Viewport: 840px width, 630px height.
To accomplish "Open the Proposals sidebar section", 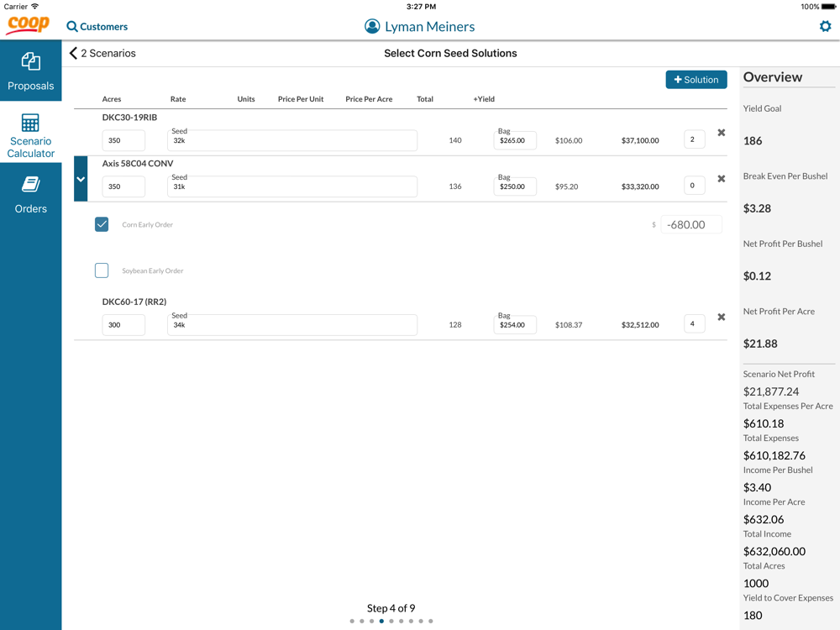I will (30, 71).
